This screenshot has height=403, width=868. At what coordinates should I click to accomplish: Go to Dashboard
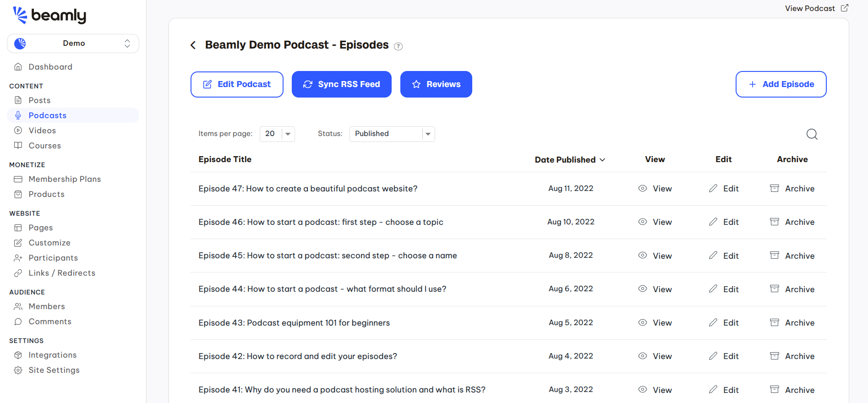pyautogui.click(x=50, y=67)
